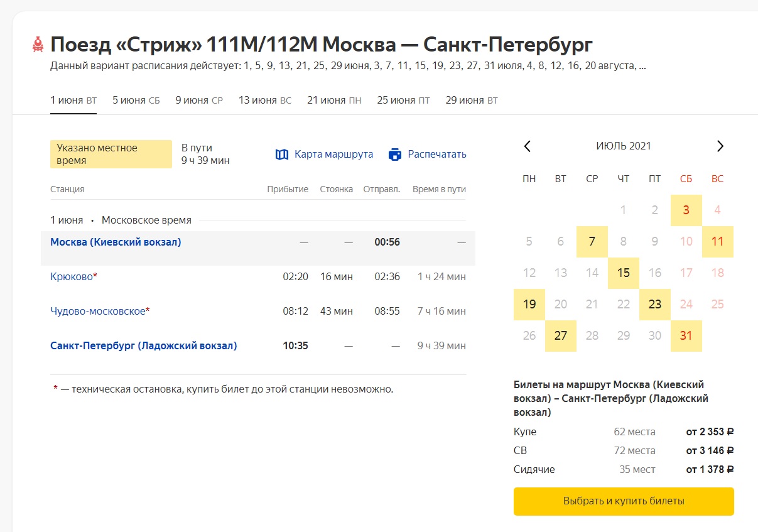This screenshot has height=532, width=758.
Task: Open Москва (Киевский вокзал) station link
Action: click(x=116, y=242)
